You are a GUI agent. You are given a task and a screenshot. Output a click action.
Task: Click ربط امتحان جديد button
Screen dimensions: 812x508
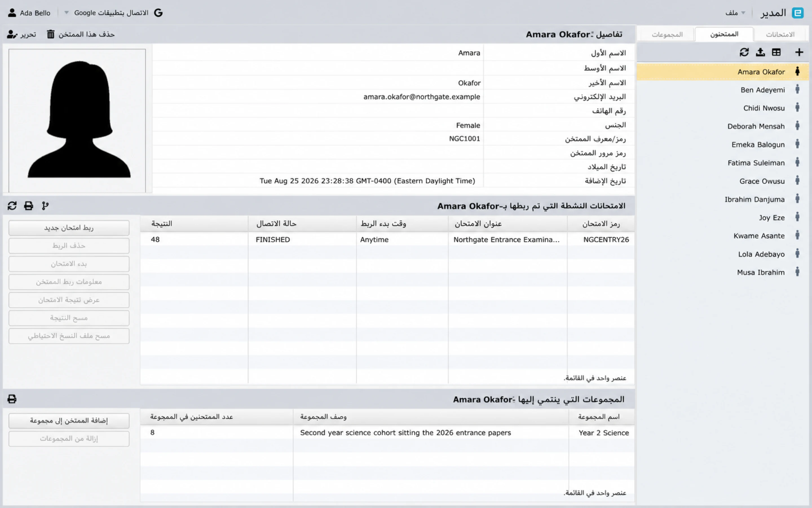tap(69, 228)
